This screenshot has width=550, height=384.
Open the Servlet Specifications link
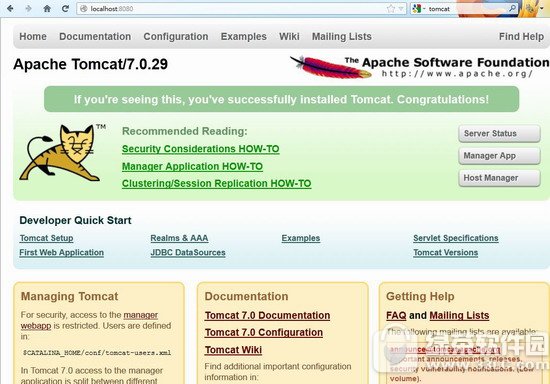pyautogui.click(x=456, y=238)
